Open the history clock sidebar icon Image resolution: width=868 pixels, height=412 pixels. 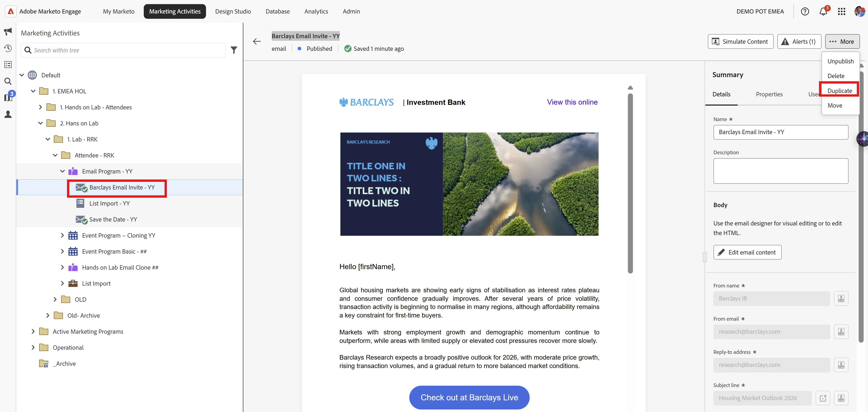pyautogui.click(x=8, y=48)
